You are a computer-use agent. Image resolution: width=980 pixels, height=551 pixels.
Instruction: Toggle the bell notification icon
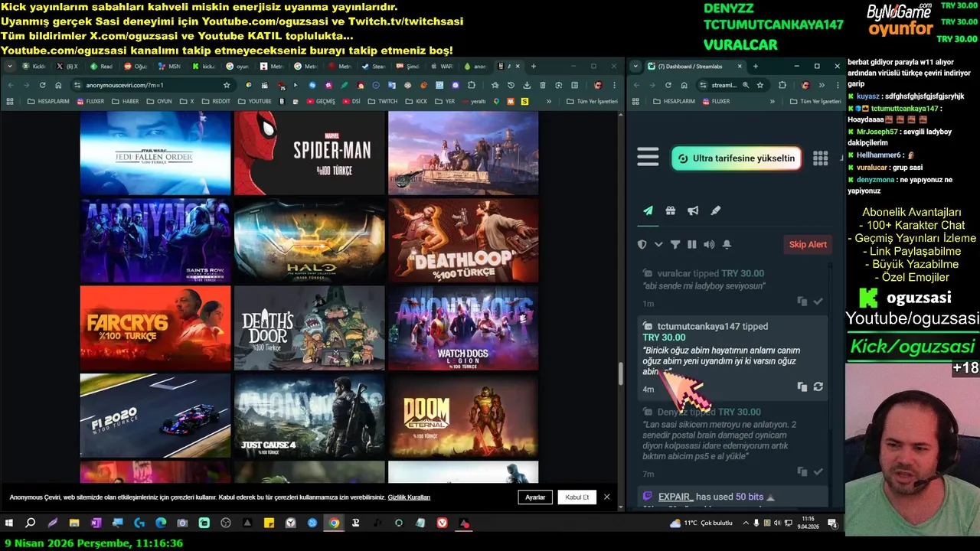coord(727,244)
